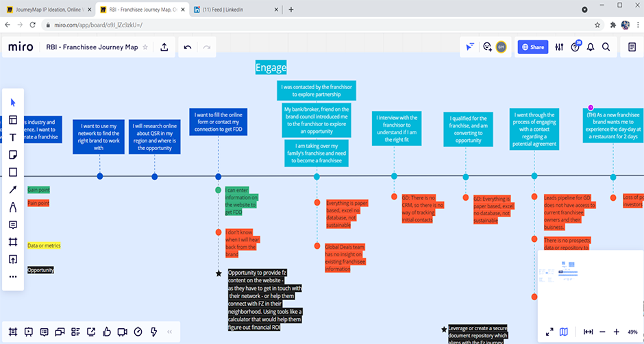This screenshot has height=344, width=644.
Task: Click the user avatar in top bar
Action: point(501,47)
